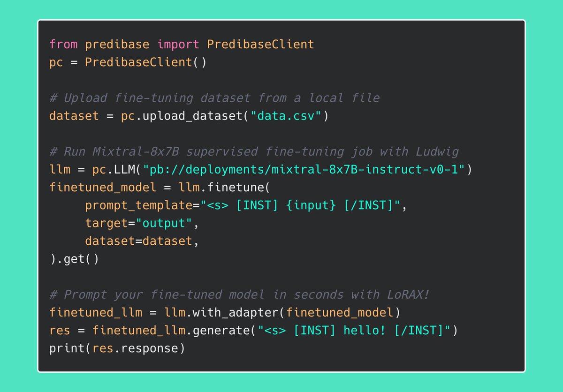Image resolution: width=563 pixels, height=392 pixels.
Task: Click the "pc = PredibaseClient()" line
Action: [x=128, y=62]
